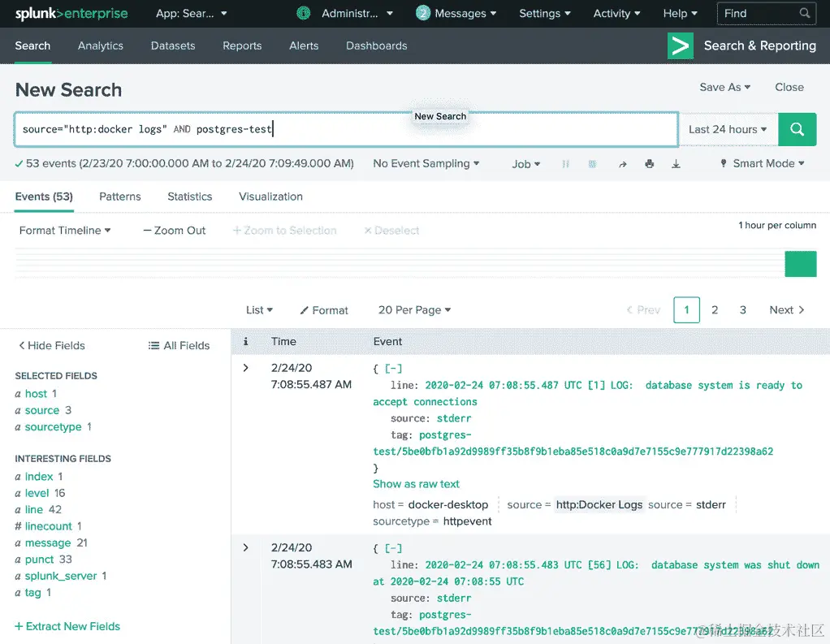Select the linecount field
This screenshot has height=644, width=830.
click(x=48, y=526)
